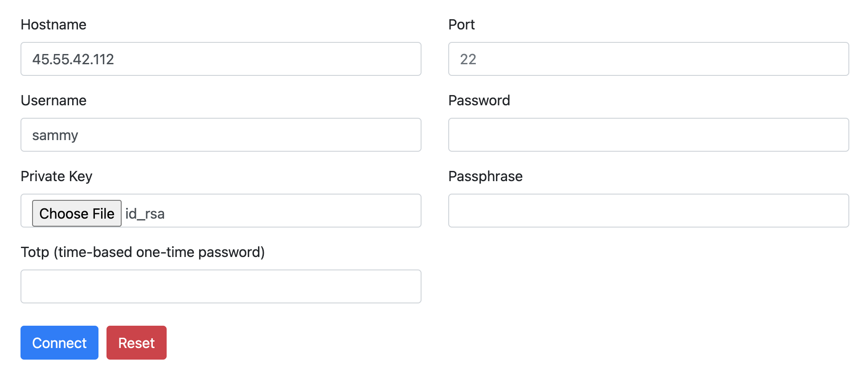Click the Hostname field label
The image size is (868, 373).
pyautogui.click(x=53, y=25)
